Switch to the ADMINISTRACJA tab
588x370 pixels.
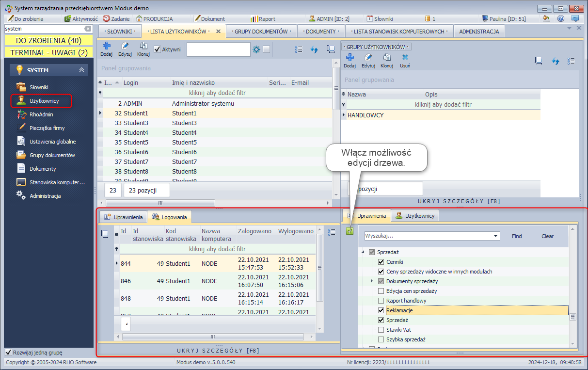tap(478, 32)
